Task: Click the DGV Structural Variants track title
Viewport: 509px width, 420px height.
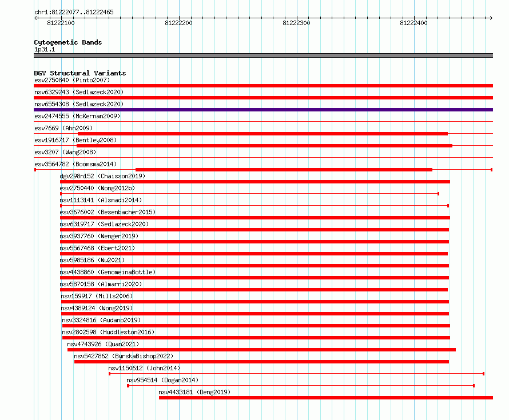Action: click(x=80, y=73)
